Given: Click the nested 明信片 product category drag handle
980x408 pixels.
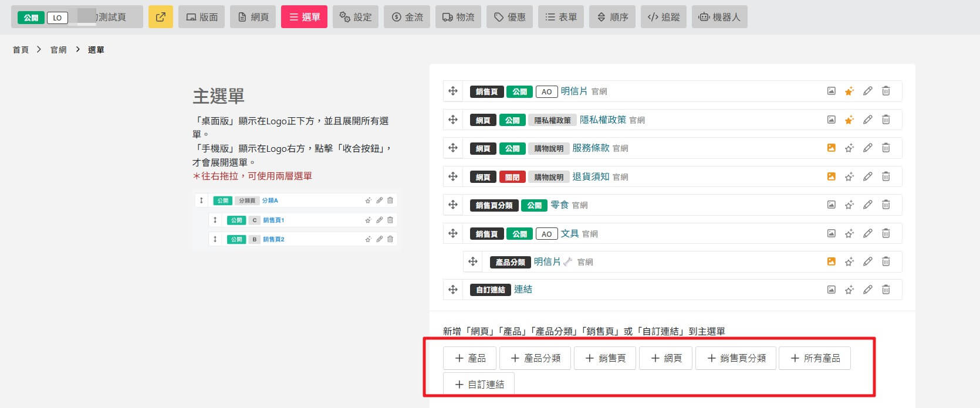Looking at the screenshot, I should (472, 261).
